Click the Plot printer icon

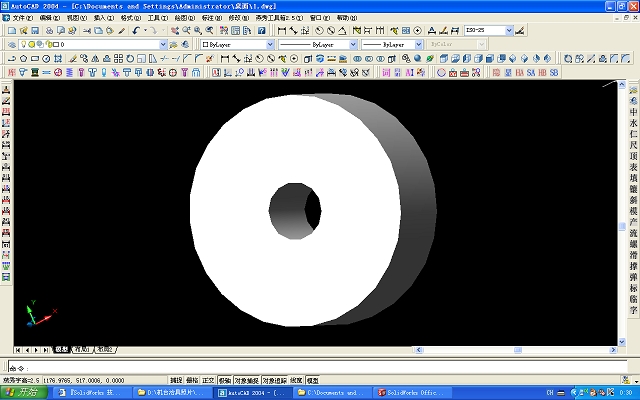tap(49, 31)
